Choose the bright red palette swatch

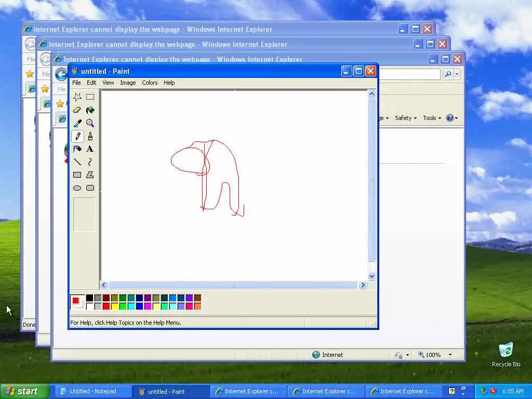tap(106, 307)
